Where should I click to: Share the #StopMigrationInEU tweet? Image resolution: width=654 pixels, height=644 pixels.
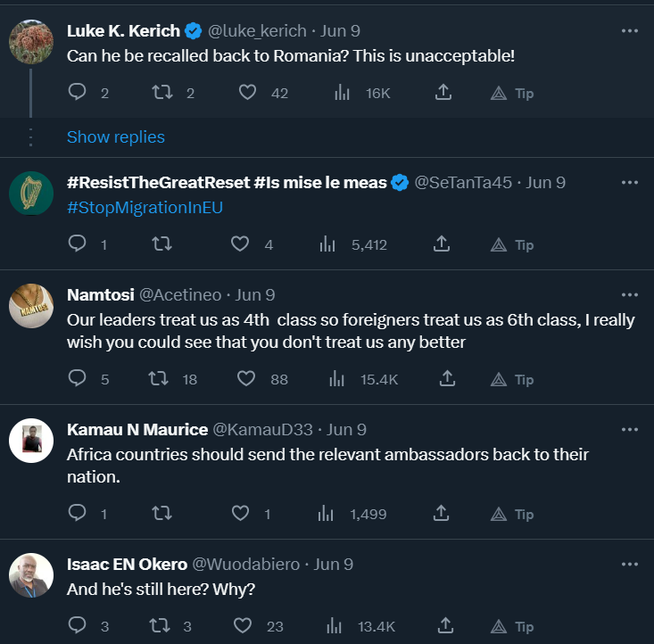tap(441, 244)
